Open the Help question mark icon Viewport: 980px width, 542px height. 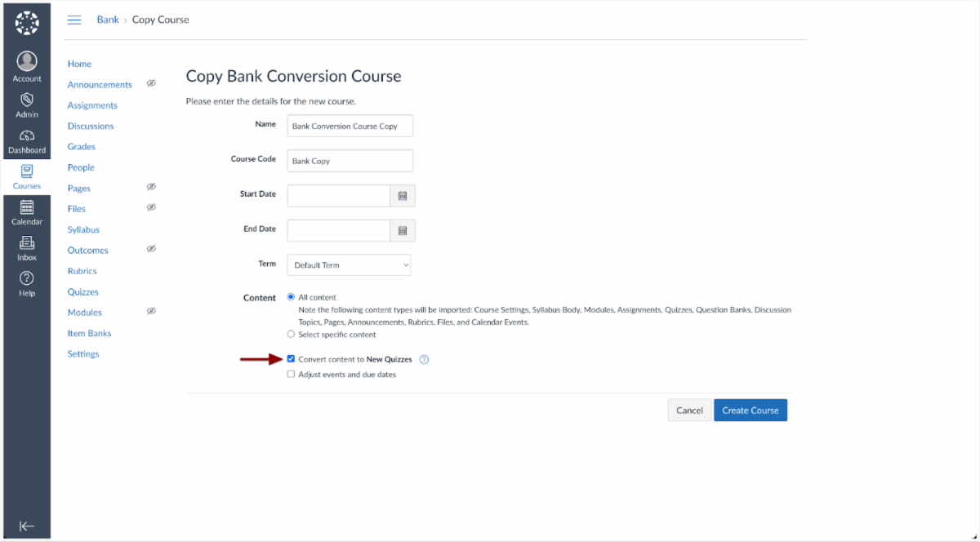pyautogui.click(x=27, y=279)
